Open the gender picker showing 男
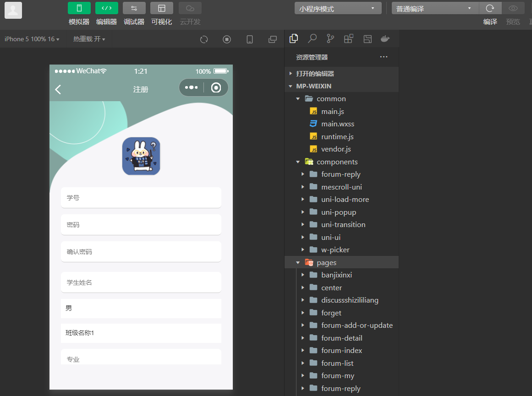The height and width of the screenshot is (396, 532). [141, 308]
